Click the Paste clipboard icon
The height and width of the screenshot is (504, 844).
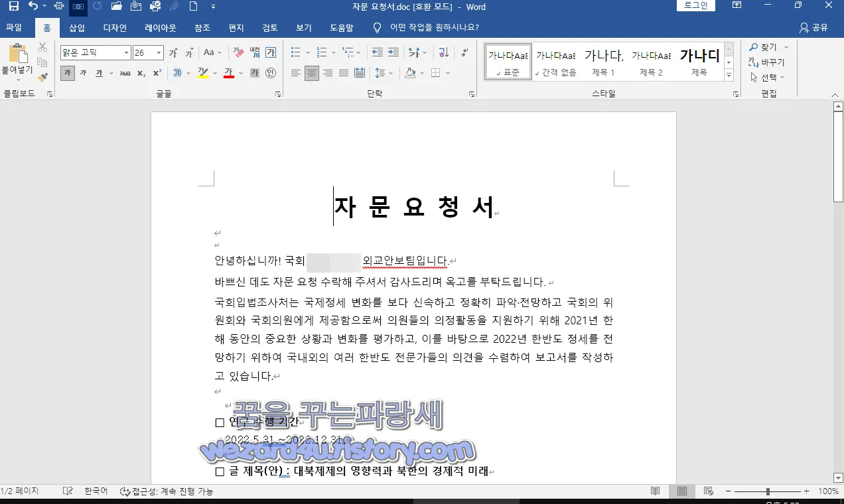17,53
